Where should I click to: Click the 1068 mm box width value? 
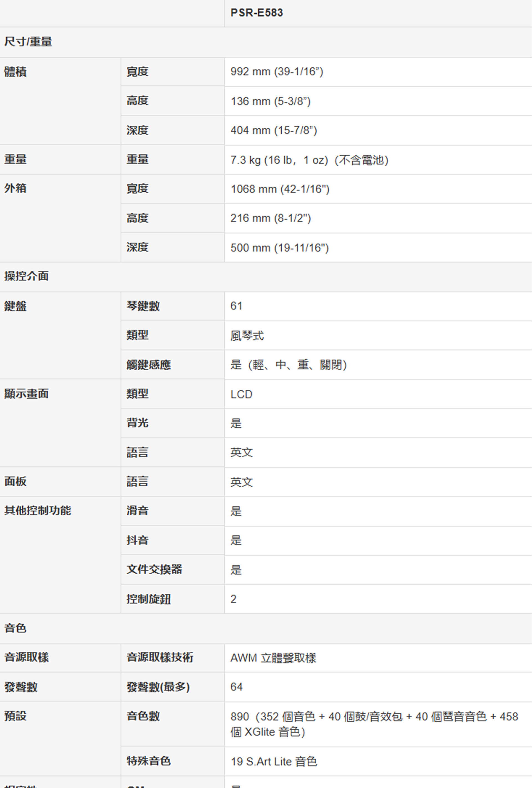(280, 189)
